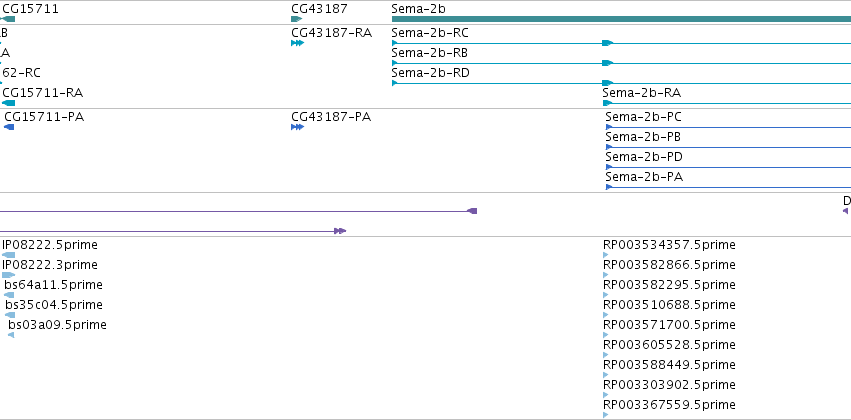Screen dimensions: 851x420
Task: Click the CG15711 gene arrow glyph
Action: (8, 19)
